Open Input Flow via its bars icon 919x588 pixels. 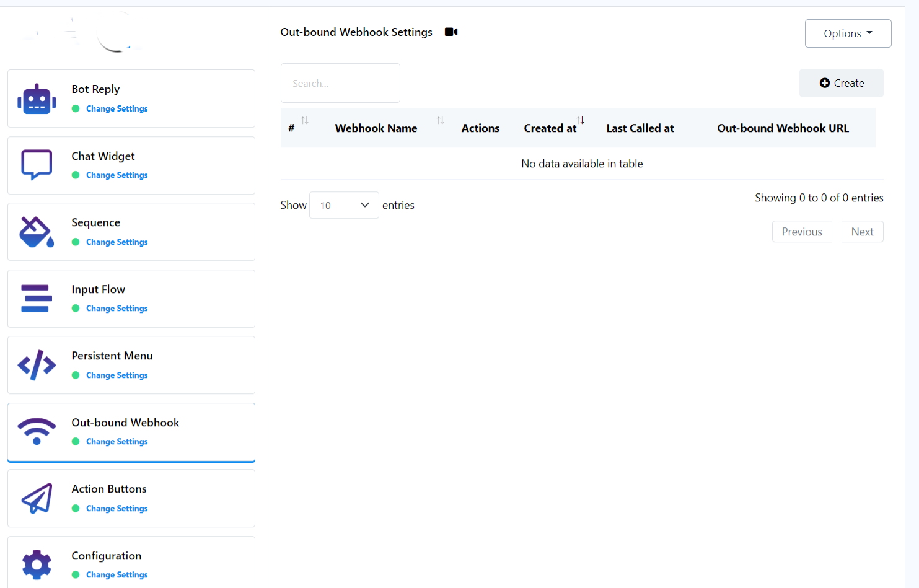[37, 299]
